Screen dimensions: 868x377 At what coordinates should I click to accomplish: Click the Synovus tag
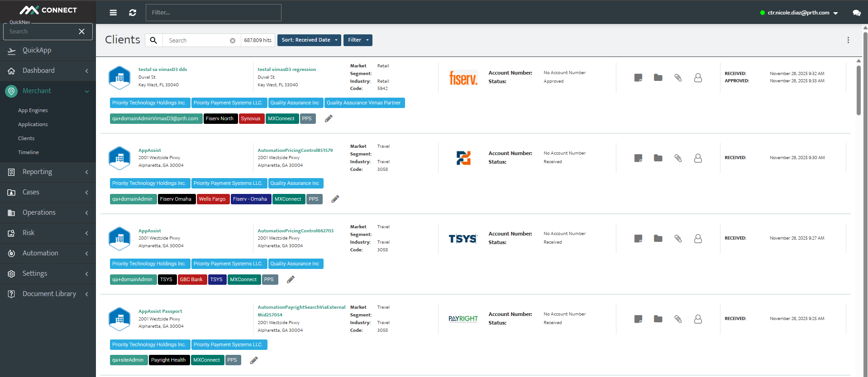tap(251, 119)
